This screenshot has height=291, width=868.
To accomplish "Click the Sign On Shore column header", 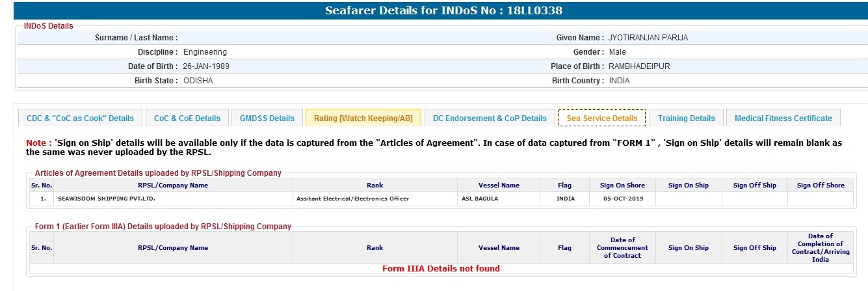I will pos(622,186).
